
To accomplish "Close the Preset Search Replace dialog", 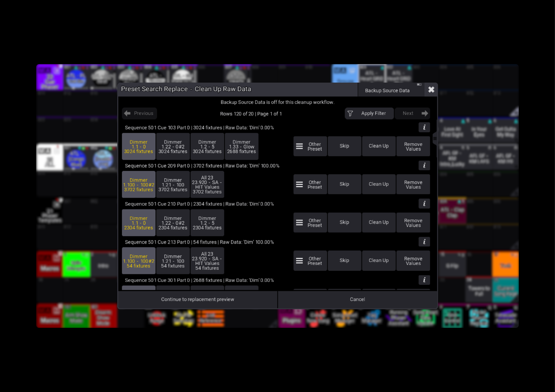I will (x=431, y=90).
